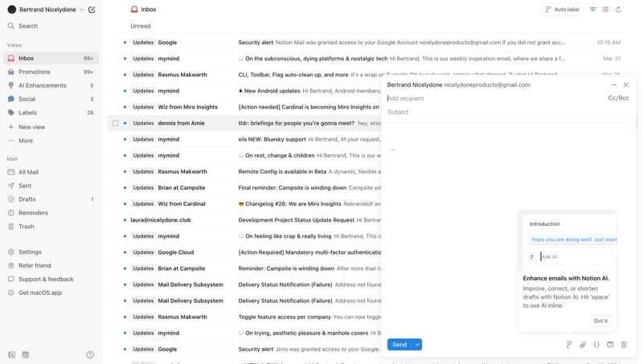The image size is (643, 364).
Task: Open the Google Security alert email from 10:16 AM
Action: click(x=372, y=43)
